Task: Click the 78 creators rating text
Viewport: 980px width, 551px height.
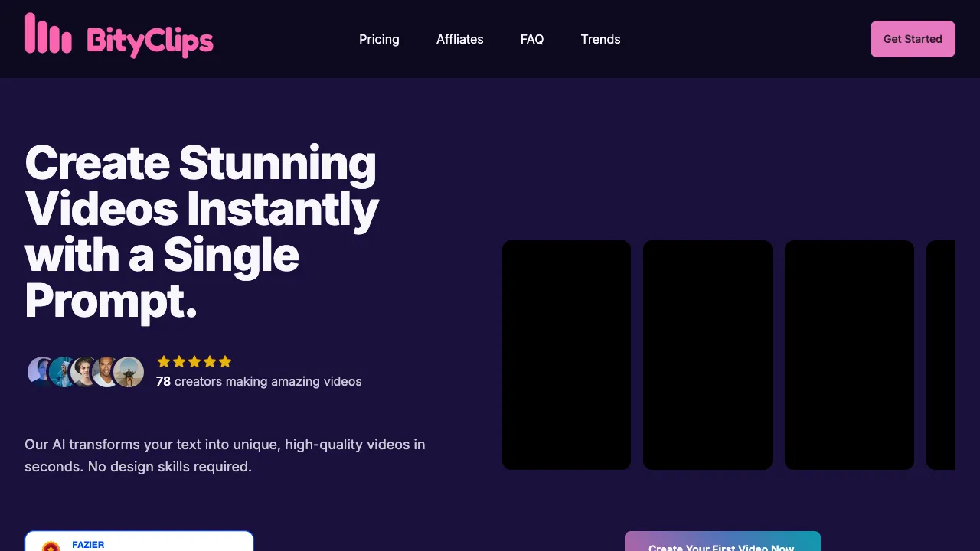Action: click(x=258, y=381)
